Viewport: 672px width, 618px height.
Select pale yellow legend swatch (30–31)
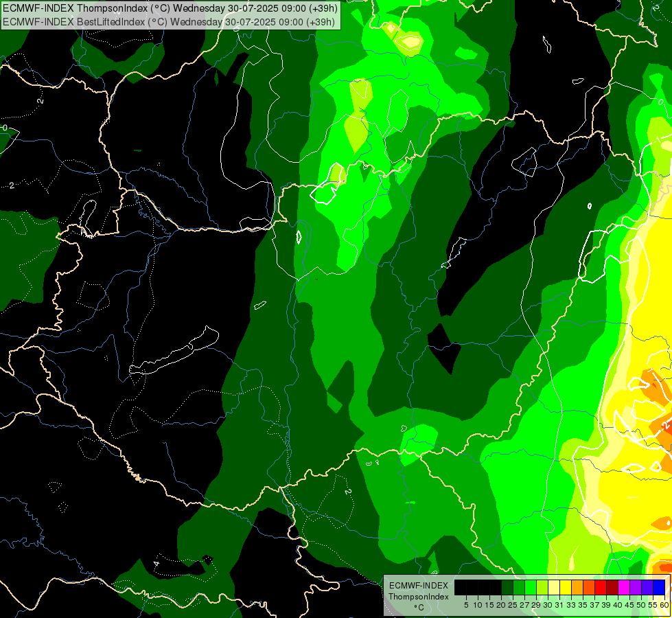click(x=554, y=587)
